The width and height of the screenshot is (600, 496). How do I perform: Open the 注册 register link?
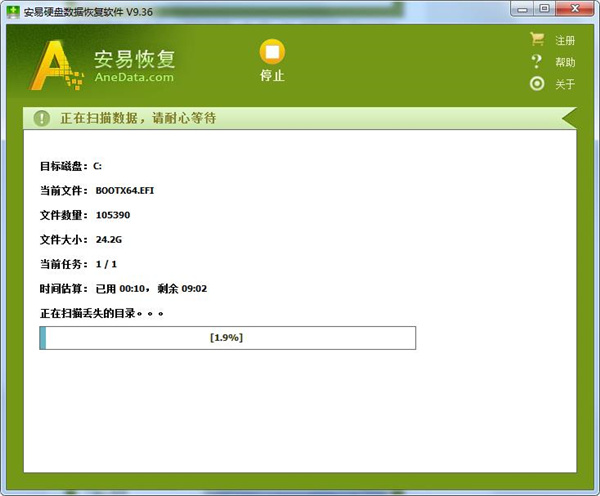(565, 40)
